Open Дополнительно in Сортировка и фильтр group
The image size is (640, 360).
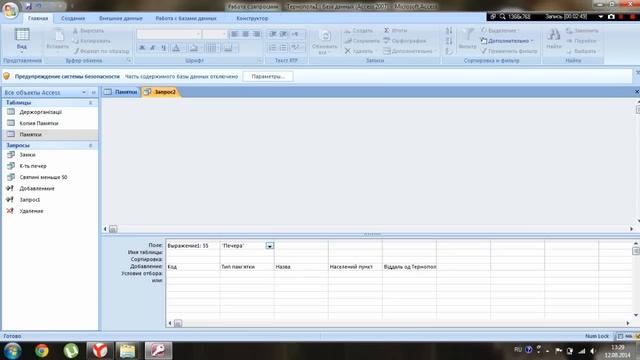pos(507,41)
